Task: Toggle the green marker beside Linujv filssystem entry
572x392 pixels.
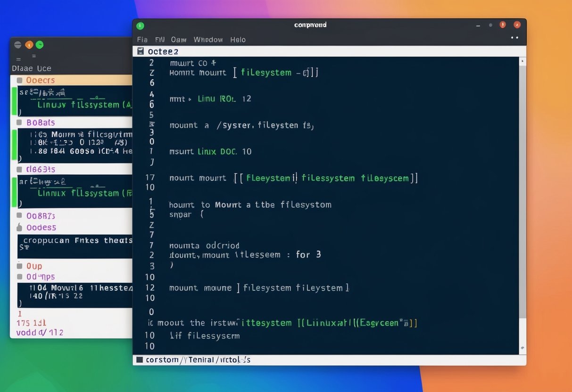Action: pos(15,100)
